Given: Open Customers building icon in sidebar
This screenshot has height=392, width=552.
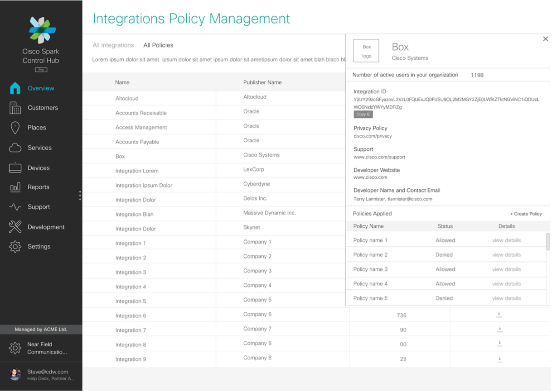Looking at the screenshot, I should tap(15, 108).
